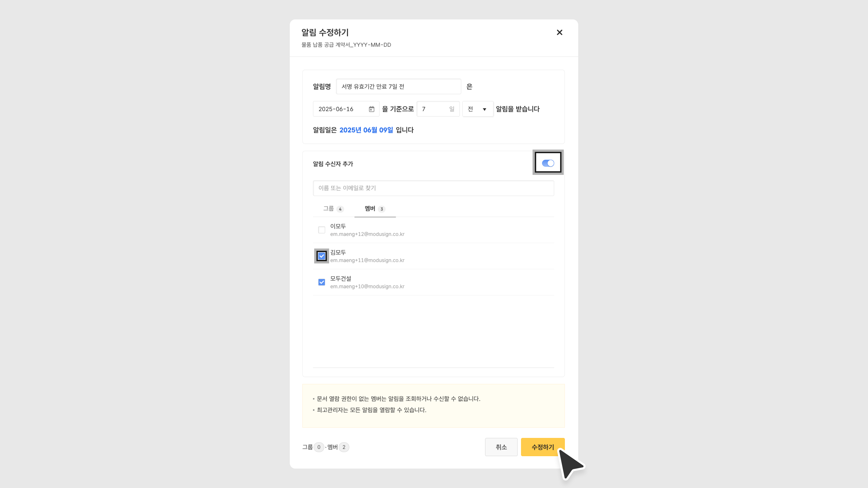Uncheck the 모두건설 member checkbox
This screenshot has width=868, height=488.
[x=321, y=282]
